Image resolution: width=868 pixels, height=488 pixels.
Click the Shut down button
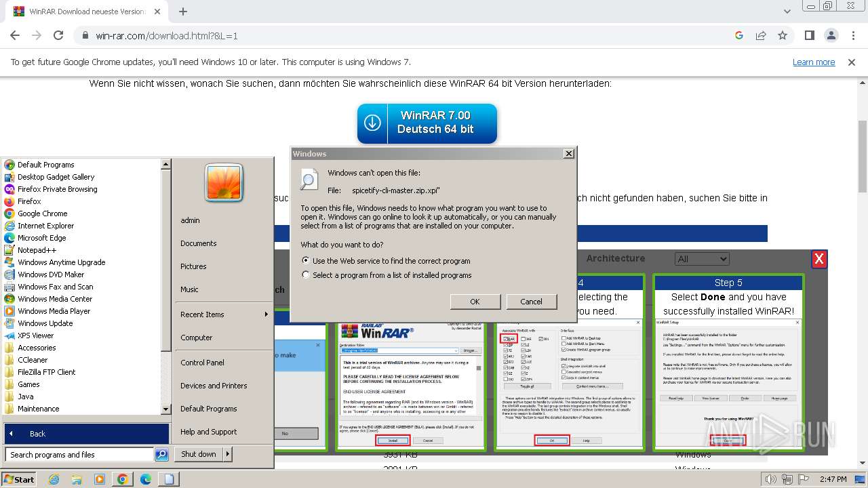click(x=199, y=454)
